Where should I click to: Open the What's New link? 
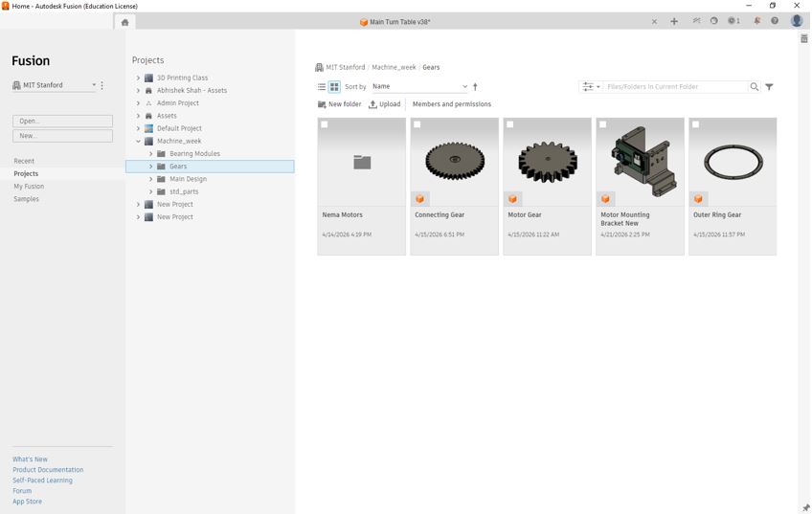tap(30, 459)
